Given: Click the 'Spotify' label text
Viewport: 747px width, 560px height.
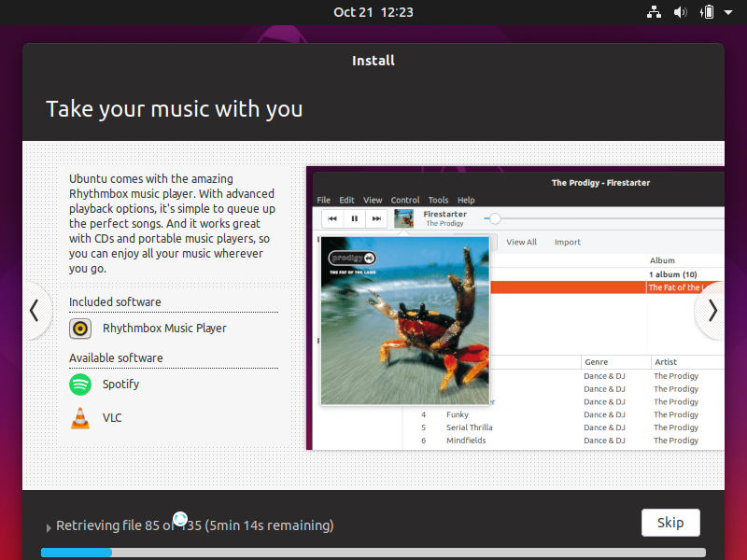Looking at the screenshot, I should coord(120,385).
